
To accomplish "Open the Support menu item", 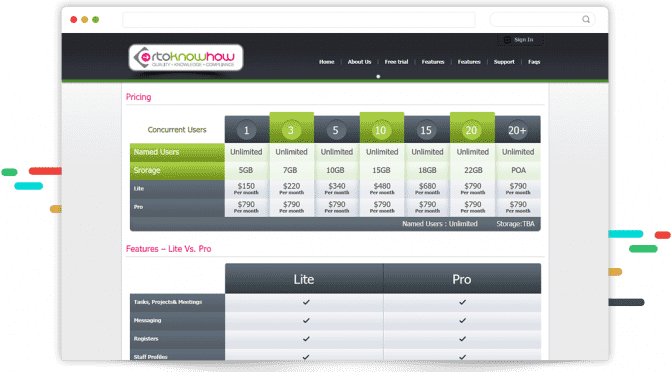I will (x=504, y=62).
